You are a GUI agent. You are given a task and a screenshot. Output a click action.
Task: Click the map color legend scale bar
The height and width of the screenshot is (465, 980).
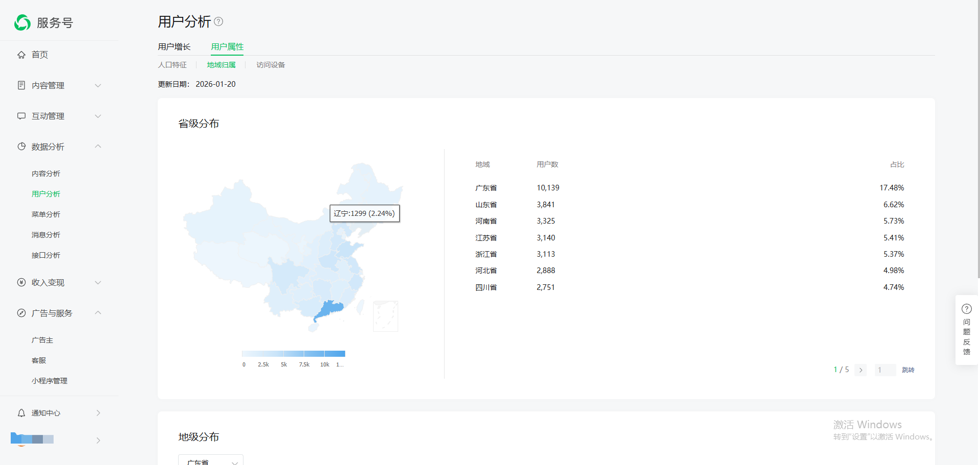[x=293, y=354]
